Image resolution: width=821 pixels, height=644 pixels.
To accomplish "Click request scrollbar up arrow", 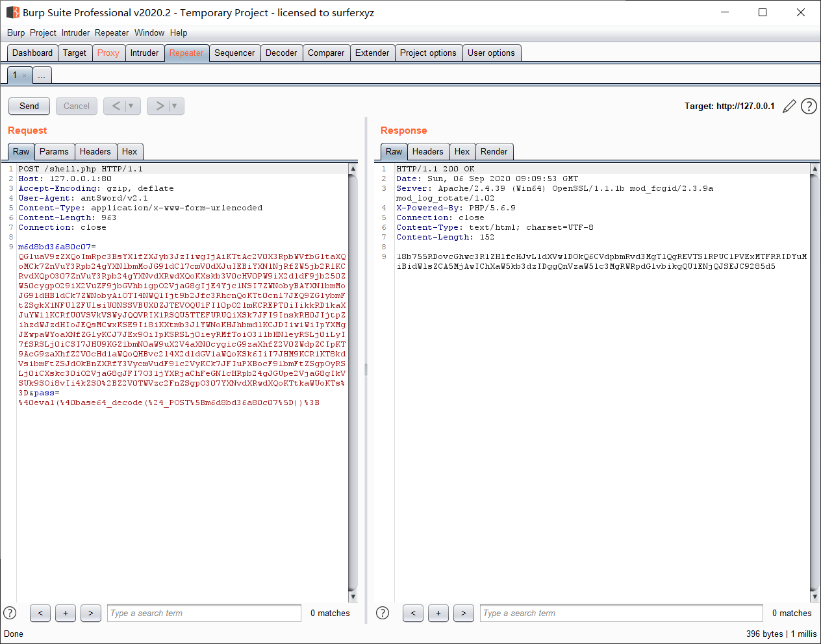I will (x=353, y=169).
